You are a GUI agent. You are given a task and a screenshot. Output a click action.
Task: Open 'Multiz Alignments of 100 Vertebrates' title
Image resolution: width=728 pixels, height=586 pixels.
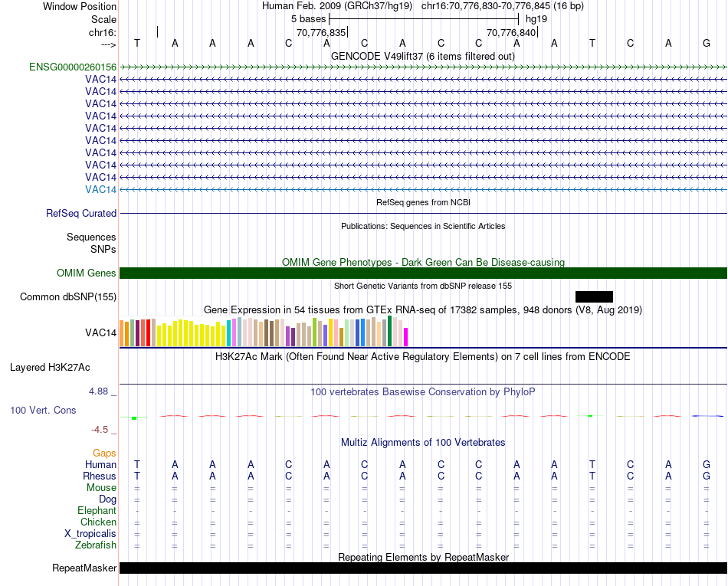click(x=423, y=442)
